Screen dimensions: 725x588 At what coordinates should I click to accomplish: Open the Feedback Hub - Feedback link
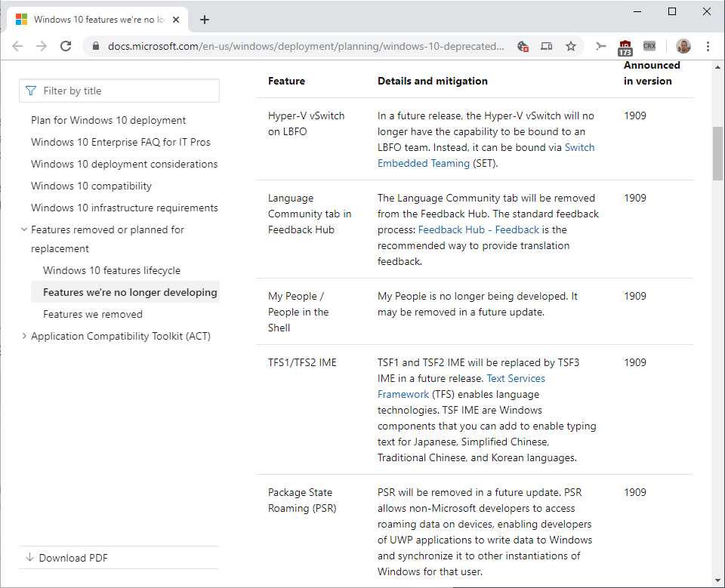tap(479, 229)
